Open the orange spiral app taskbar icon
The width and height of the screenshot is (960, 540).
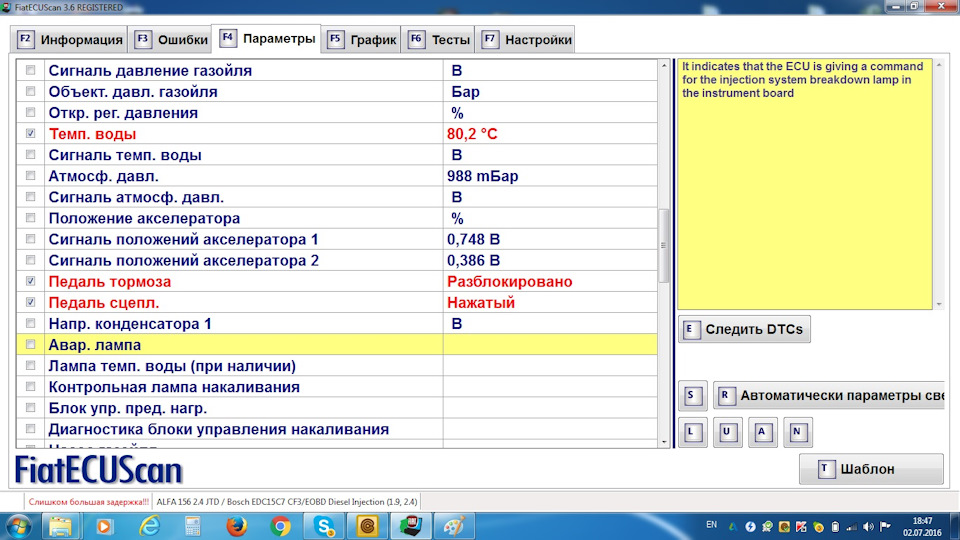tap(367, 527)
